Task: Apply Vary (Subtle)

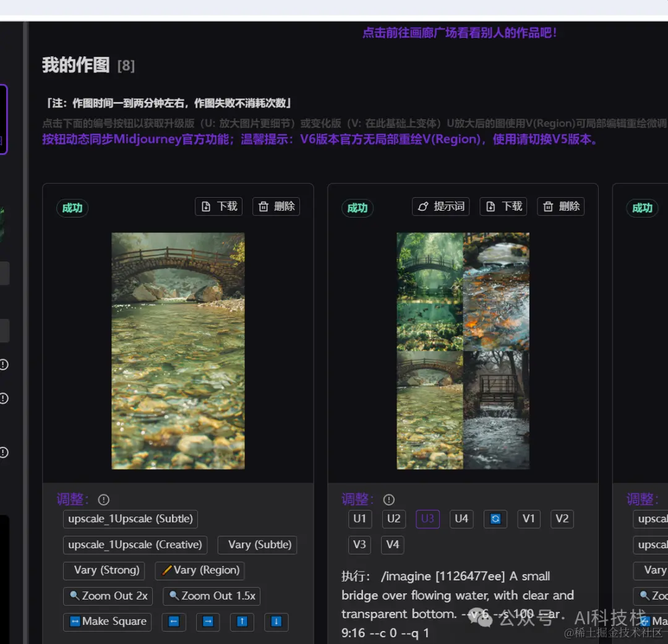Action: pyautogui.click(x=257, y=545)
